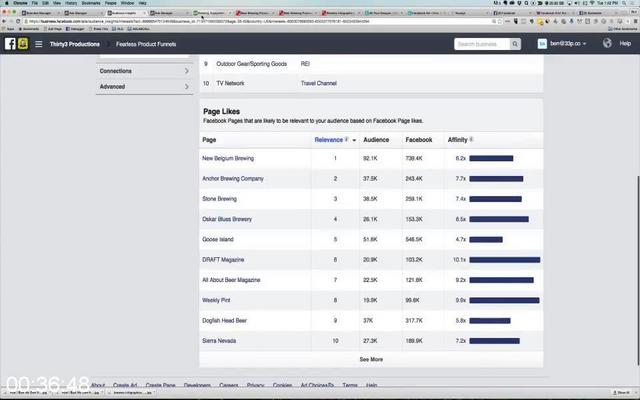The height and width of the screenshot is (400, 640).
Task: Click the page vertical scrollbar
Action: 638,269
